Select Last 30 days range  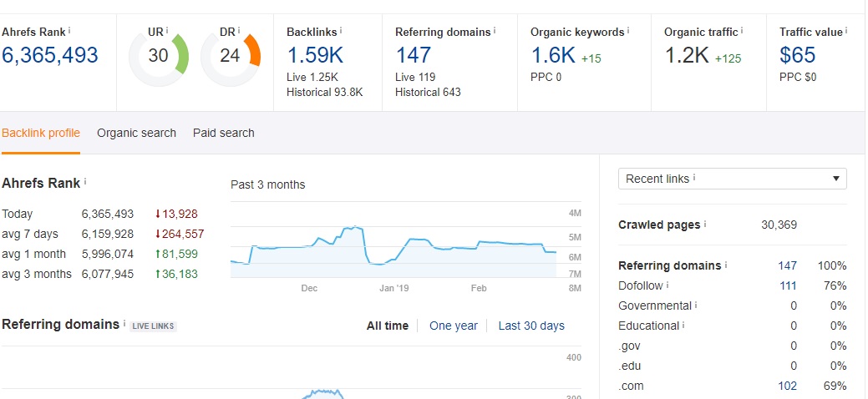[531, 326]
